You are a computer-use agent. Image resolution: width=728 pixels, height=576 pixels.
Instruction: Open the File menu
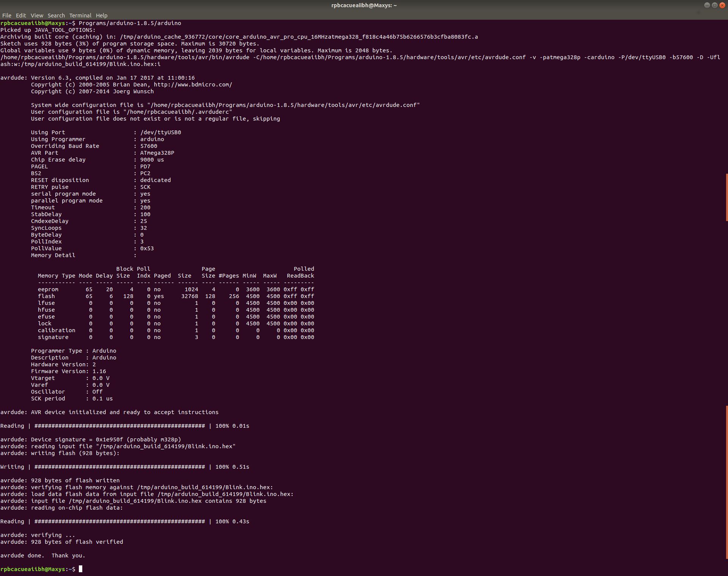[7, 16]
